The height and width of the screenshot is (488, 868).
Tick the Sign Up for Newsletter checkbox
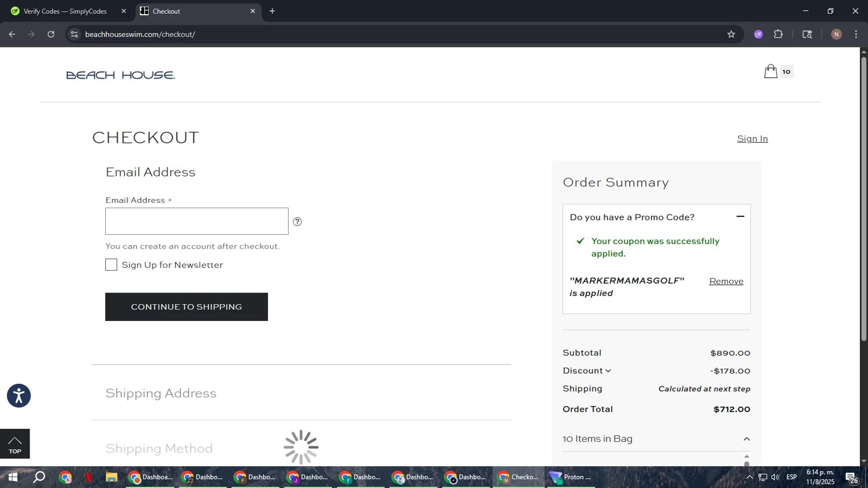111,265
